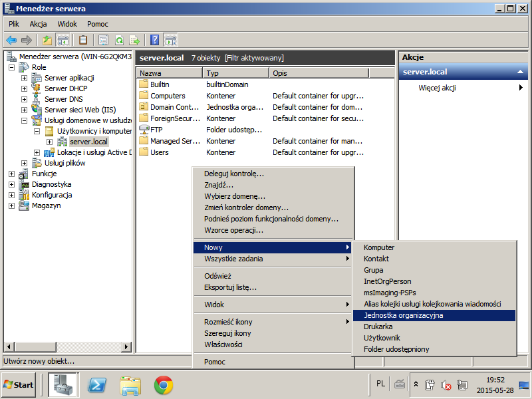
Task: Expand the Usługi plików node
Action: (x=24, y=163)
